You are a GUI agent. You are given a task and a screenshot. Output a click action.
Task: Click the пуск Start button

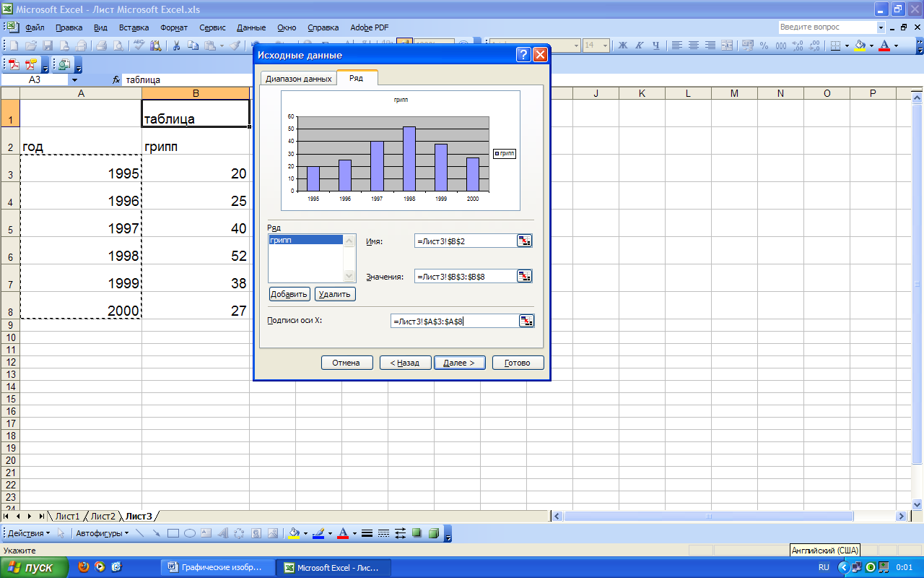35,567
